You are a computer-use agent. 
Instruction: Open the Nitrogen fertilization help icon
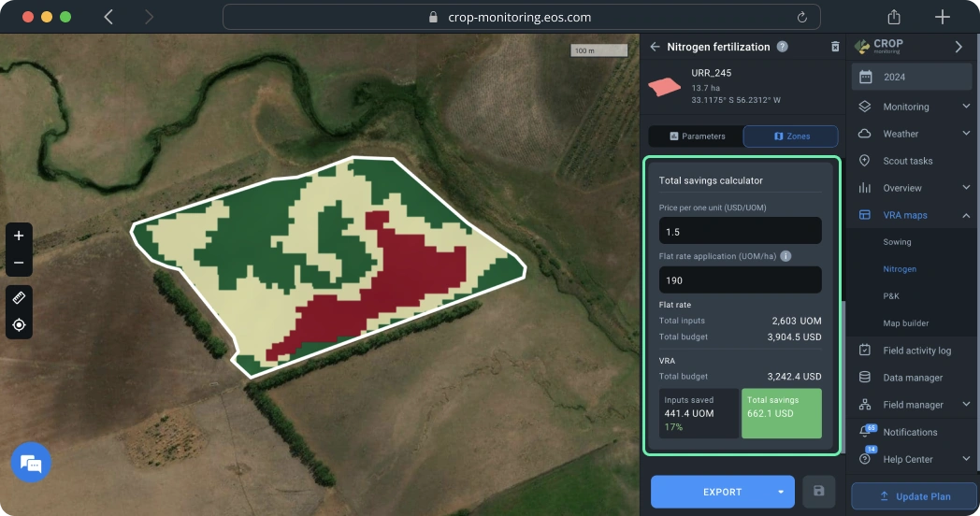783,47
